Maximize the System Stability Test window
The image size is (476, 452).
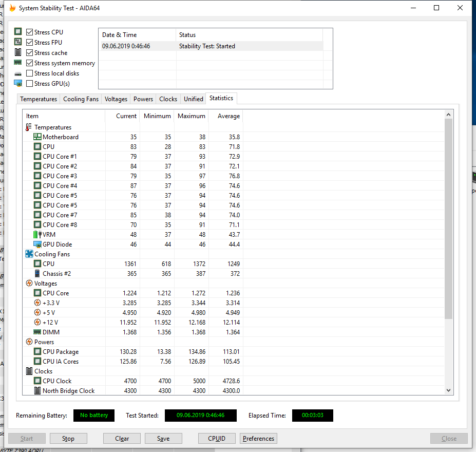coord(436,8)
